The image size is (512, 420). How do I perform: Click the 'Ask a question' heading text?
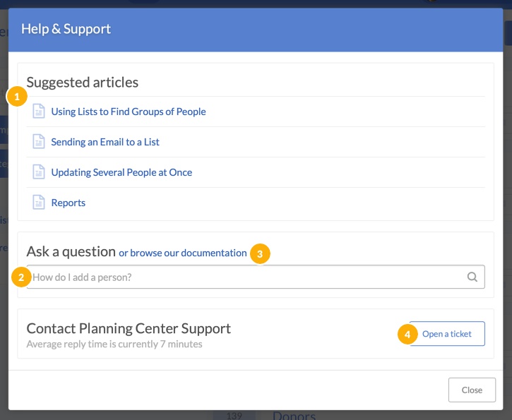(x=71, y=251)
